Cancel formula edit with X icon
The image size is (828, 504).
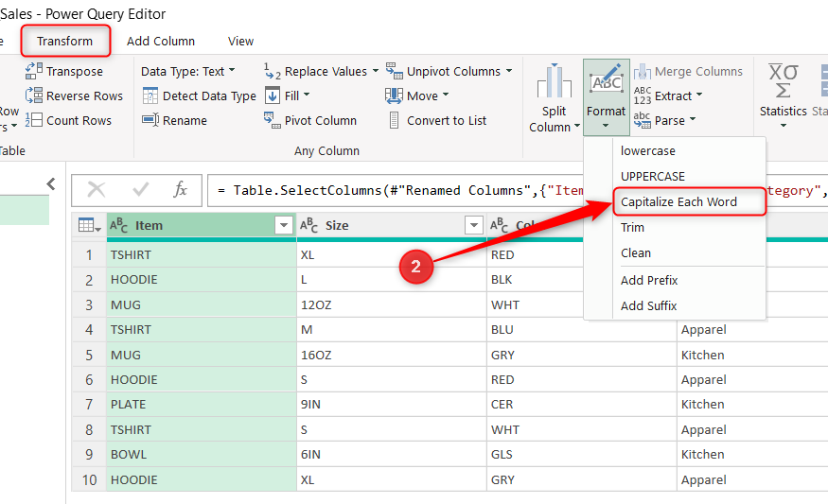click(97, 189)
